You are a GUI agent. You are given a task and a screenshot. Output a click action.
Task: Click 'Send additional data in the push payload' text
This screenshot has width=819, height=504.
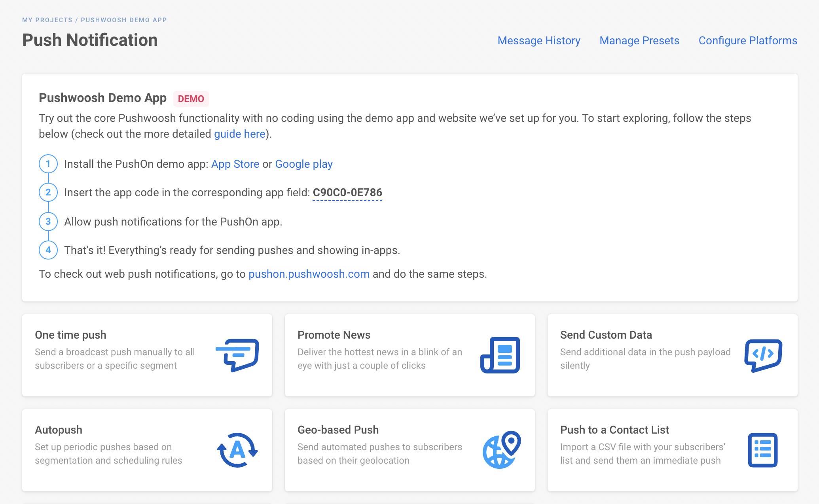(x=645, y=359)
